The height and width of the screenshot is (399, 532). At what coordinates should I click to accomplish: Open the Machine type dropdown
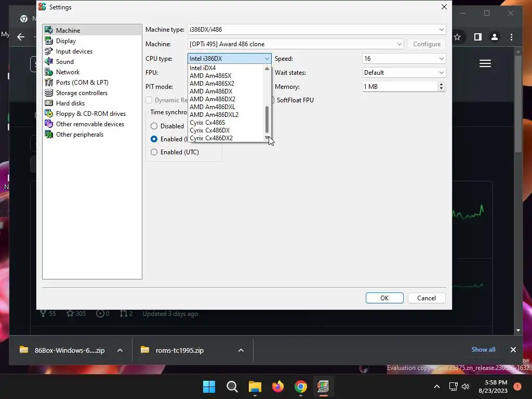tap(316, 30)
